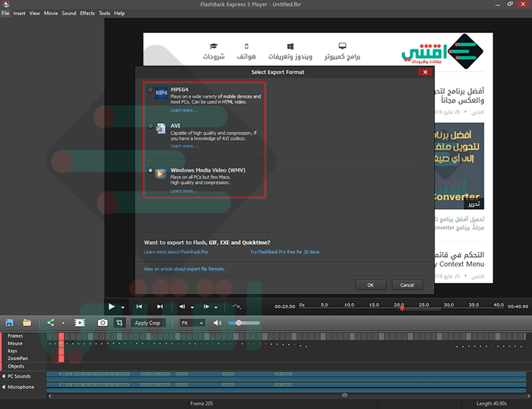532x409 pixels.
Task: Click the timeline scrollbar right arrow
Action: (x=529, y=396)
